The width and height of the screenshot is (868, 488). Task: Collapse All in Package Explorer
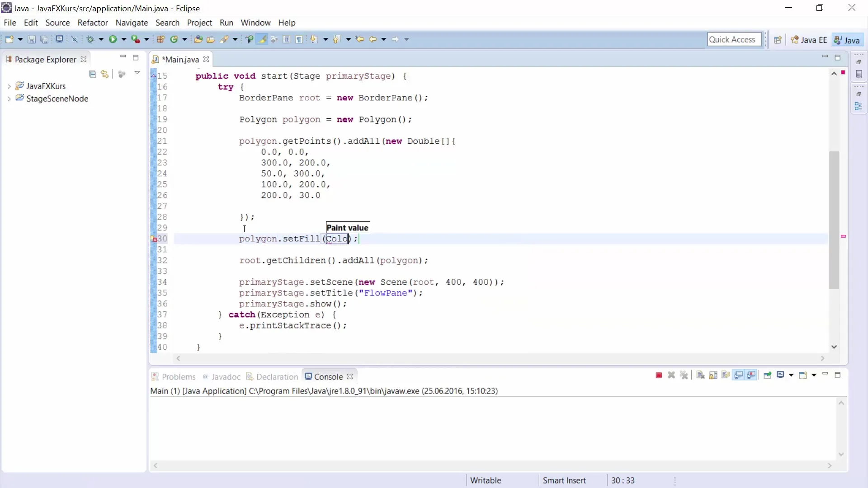pyautogui.click(x=92, y=74)
